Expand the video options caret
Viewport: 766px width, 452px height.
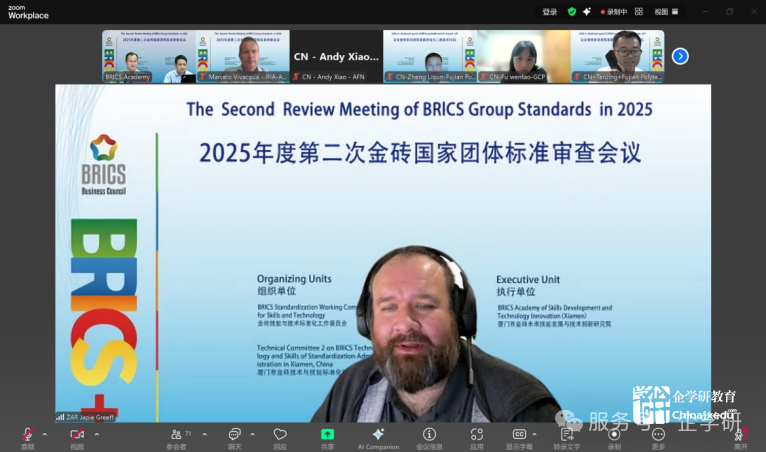pyautogui.click(x=97, y=434)
